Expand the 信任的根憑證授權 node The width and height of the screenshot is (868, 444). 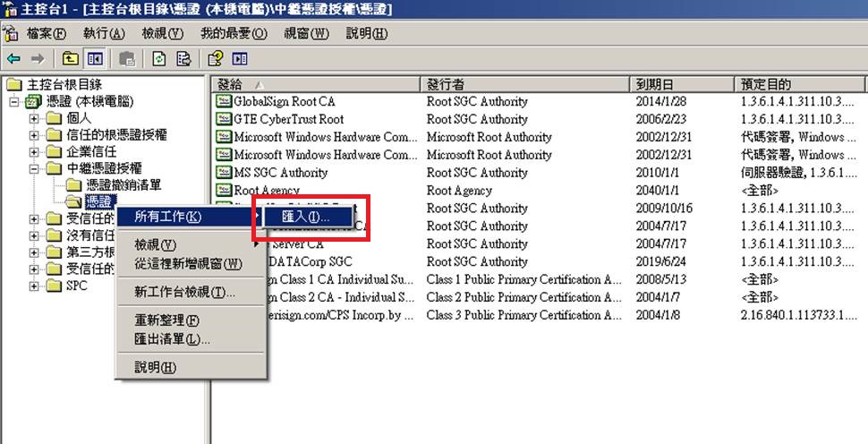pyautogui.click(x=34, y=135)
